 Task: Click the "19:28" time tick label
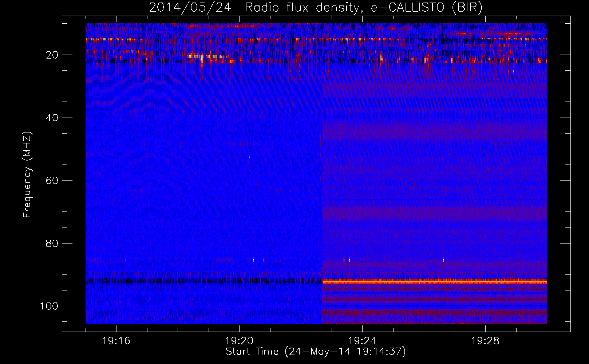tap(485, 341)
